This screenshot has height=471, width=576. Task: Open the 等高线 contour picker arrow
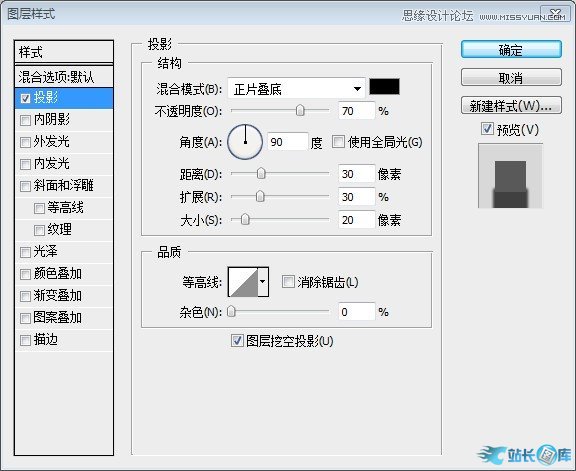point(263,282)
